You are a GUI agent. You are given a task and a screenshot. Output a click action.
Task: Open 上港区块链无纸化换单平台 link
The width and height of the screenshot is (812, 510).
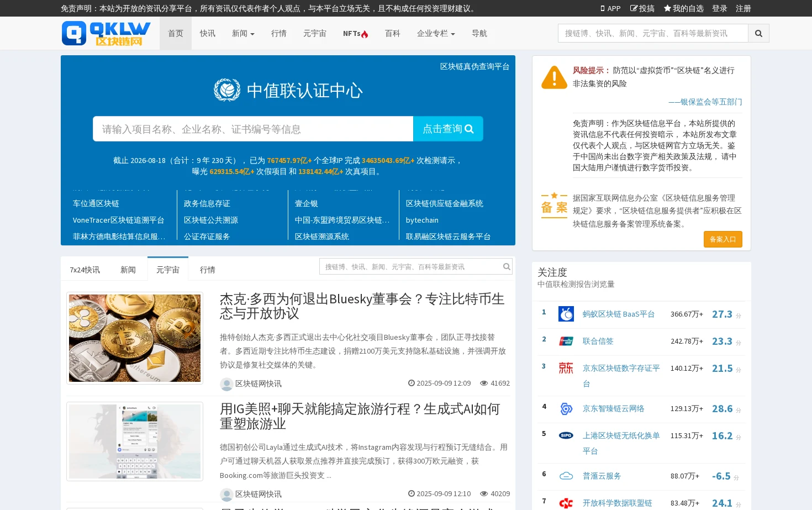click(621, 443)
